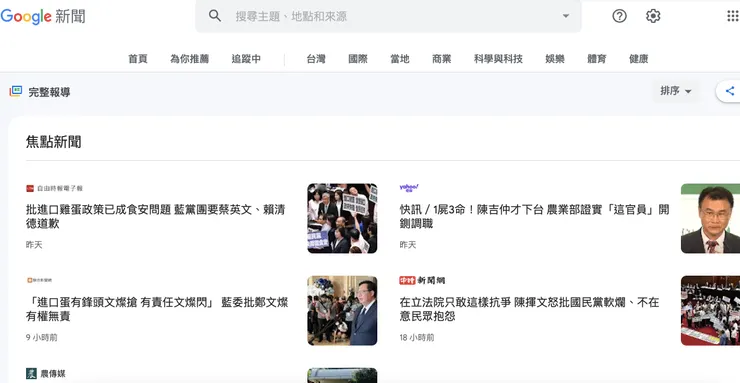Open the 台灣 section tab
This screenshot has width=740, height=383.
316,59
